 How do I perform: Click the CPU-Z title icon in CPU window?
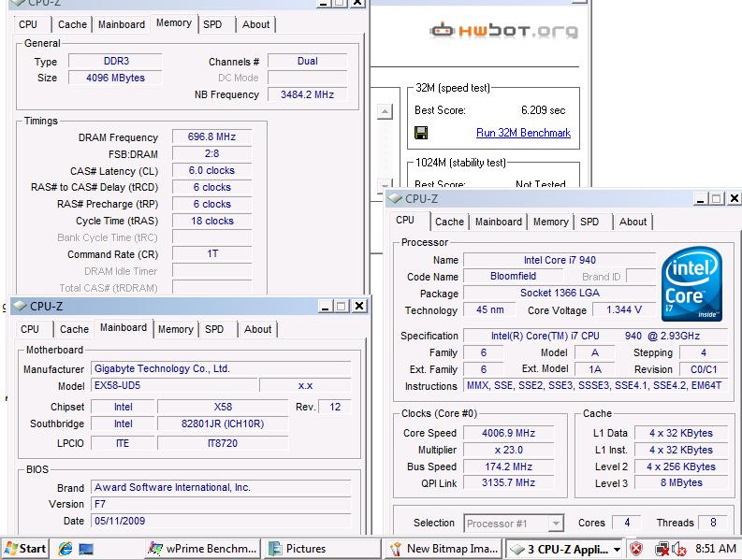click(x=395, y=198)
